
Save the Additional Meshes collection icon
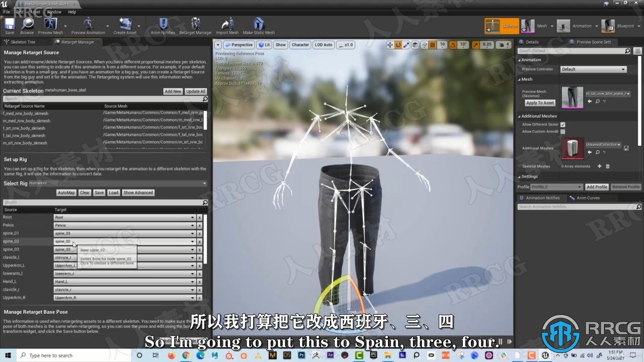(x=626, y=148)
